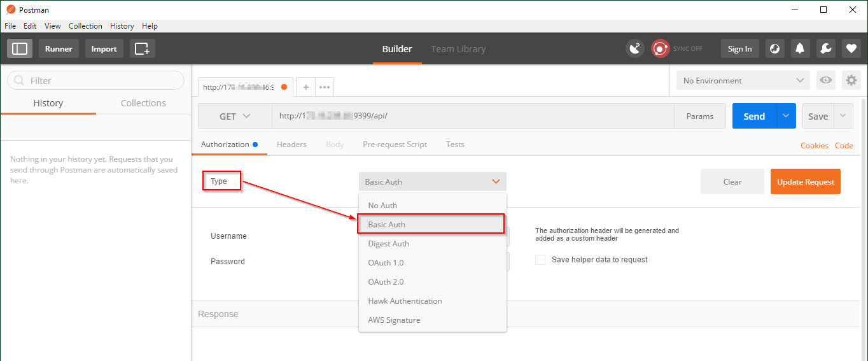Enable Save helper data to request

coord(540,260)
